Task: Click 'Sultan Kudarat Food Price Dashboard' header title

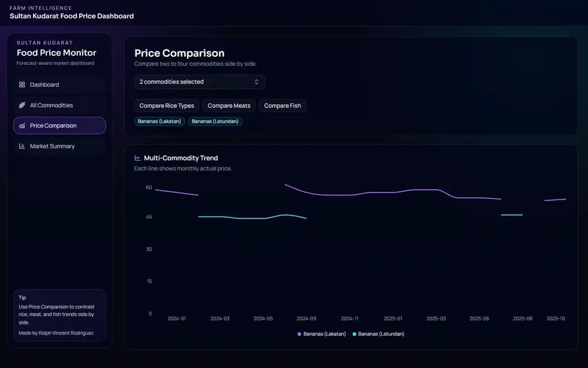Action: [x=72, y=16]
